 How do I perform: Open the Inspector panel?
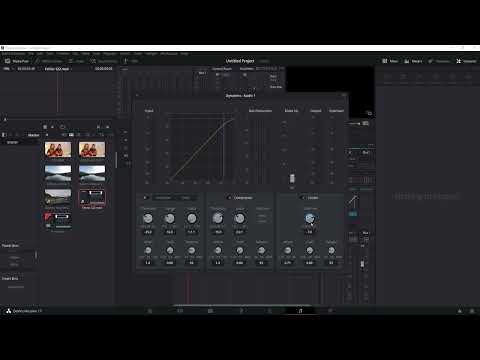(x=466, y=61)
